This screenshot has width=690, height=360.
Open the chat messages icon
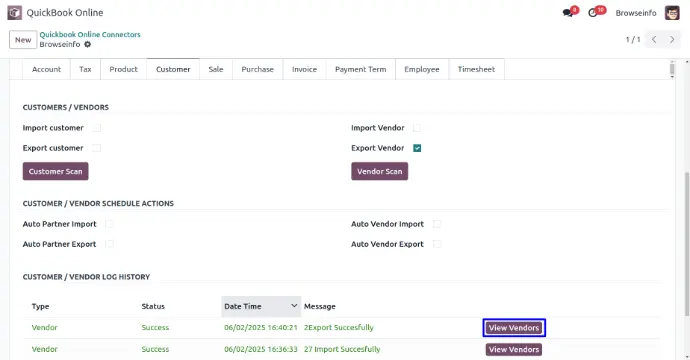(568, 13)
